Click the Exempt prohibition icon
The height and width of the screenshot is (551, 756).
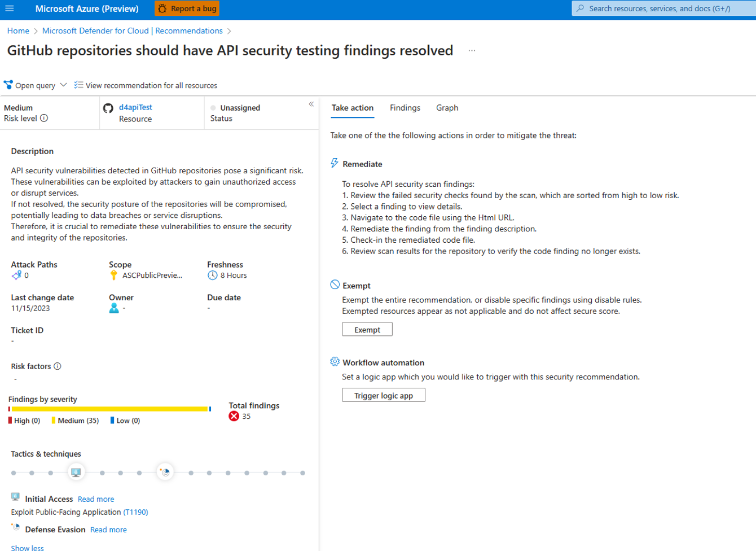(334, 285)
